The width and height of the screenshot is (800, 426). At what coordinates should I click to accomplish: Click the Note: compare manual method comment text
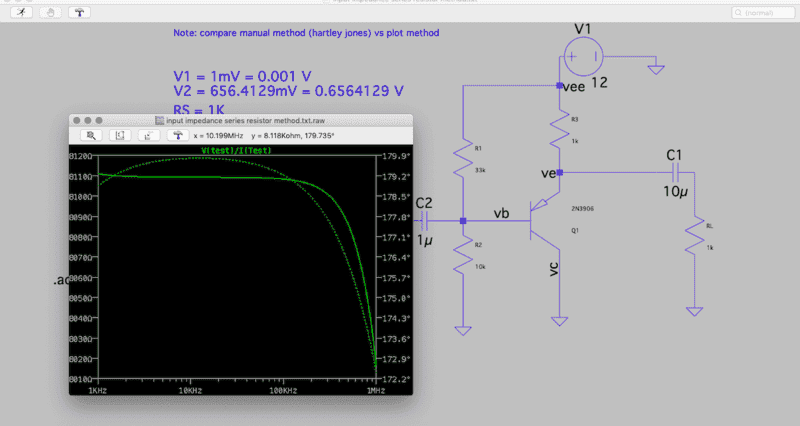(306, 33)
